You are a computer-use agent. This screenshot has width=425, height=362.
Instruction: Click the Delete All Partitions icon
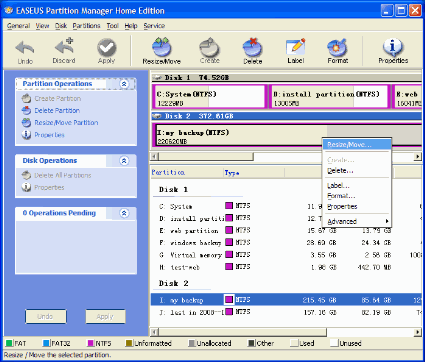tap(26, 175)
